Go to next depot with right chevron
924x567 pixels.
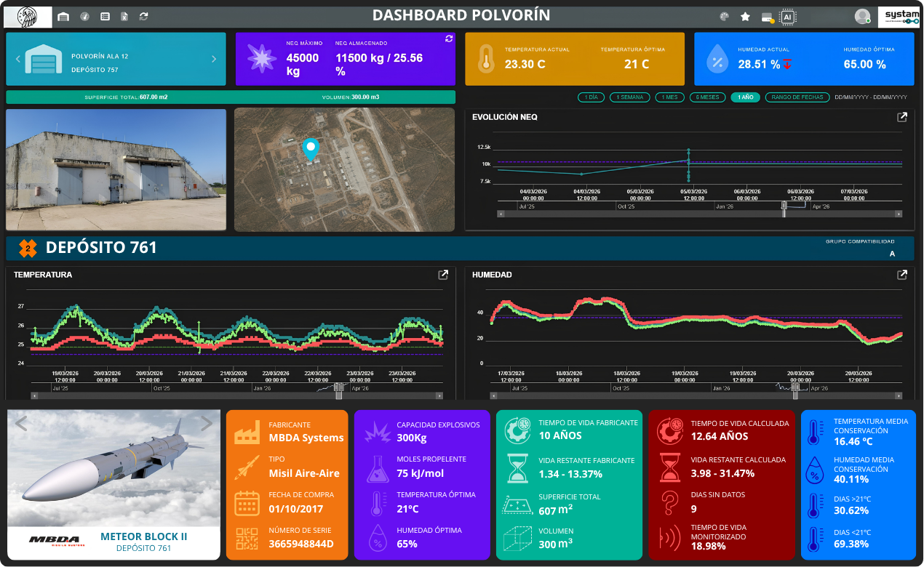point(214,59)
